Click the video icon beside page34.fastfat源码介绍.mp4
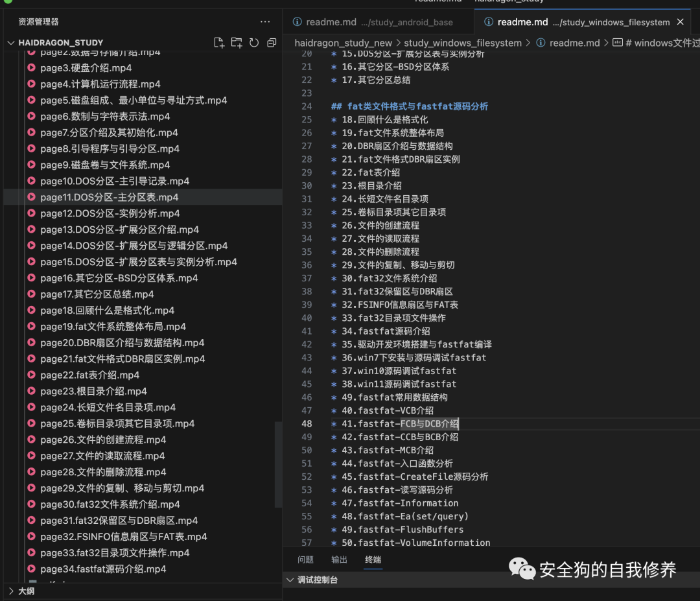This screenshot has width=700, height=601. tap(31, 569)
